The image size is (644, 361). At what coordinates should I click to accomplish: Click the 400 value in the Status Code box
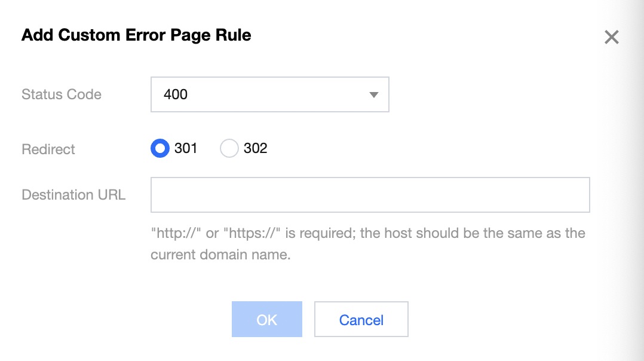point(176,94)
